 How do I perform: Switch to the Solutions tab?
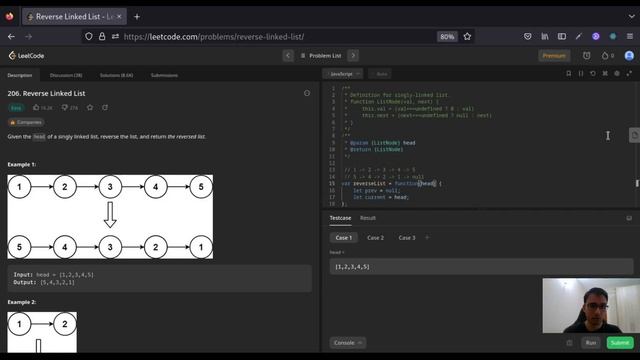[116, 75]
